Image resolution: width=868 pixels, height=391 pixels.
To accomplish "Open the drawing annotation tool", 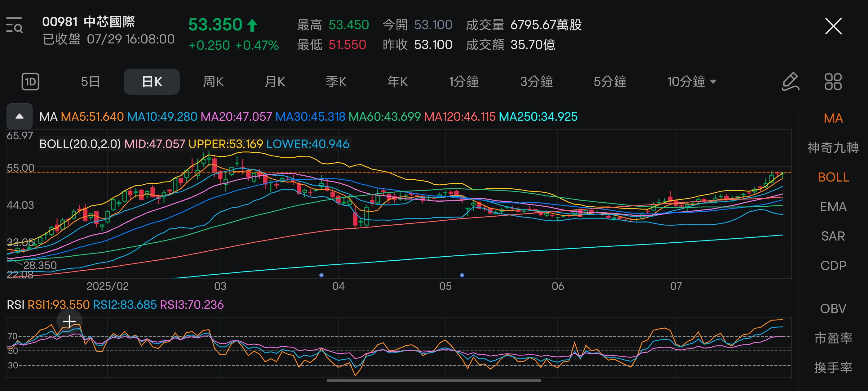I will [790, 81].
